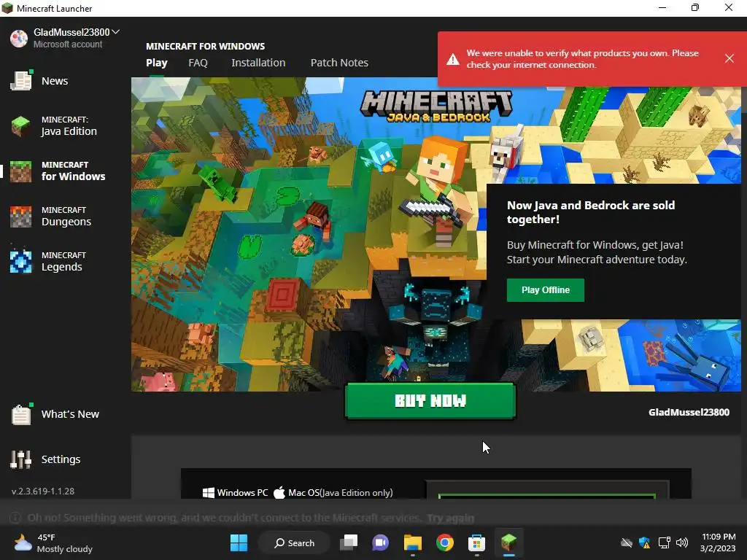Open Settings sliders icon
Image resolution: width=747 pixels, height=560 pixels.
(x=21, y=459)
